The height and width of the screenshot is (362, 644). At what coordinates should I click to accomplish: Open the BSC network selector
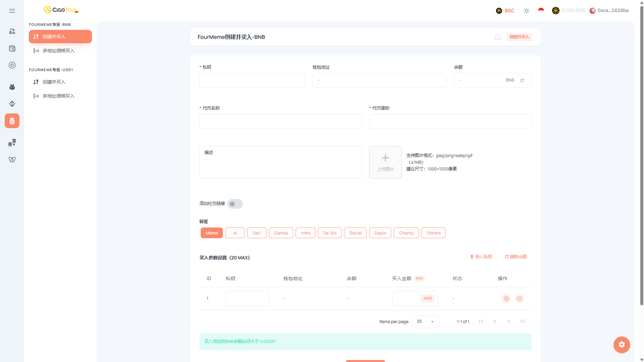tap(505, 11)
